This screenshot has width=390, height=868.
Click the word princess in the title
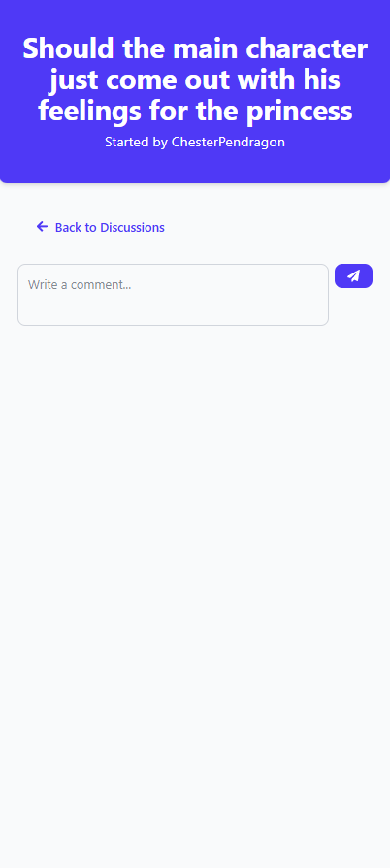(299, 111)
